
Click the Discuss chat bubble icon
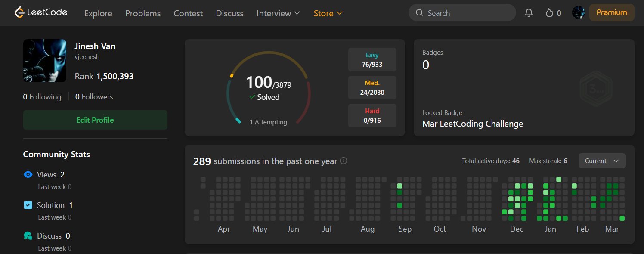(x=28, y=236)
